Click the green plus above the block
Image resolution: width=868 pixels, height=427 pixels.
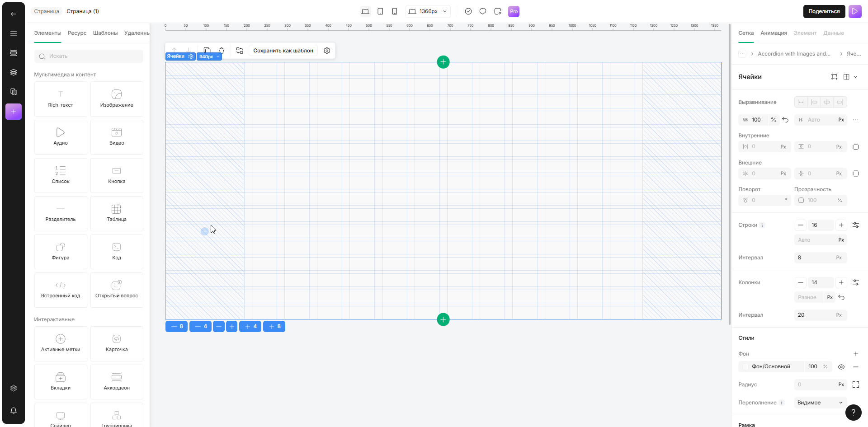(x=443, y=62)
